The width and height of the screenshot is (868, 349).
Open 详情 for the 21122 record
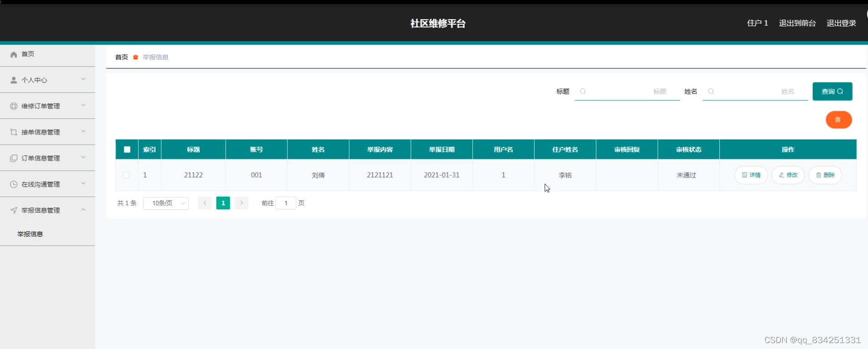(x=751, y=175)
